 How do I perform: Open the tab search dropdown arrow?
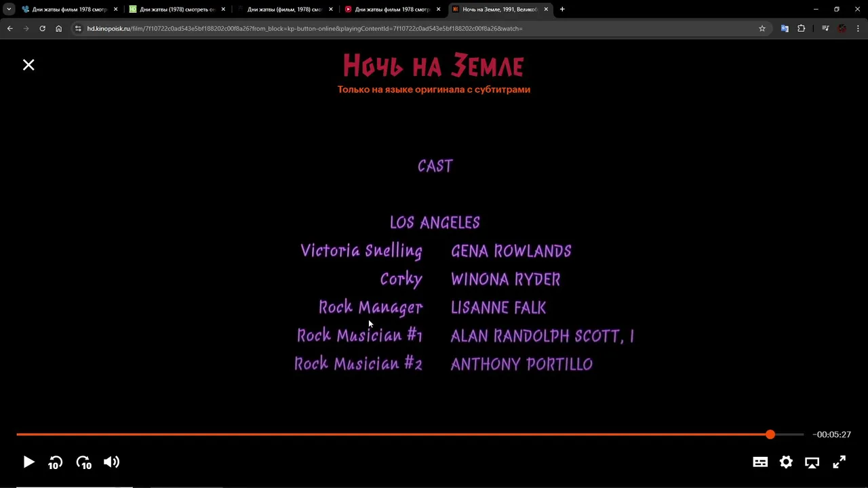(x=9, y=9)
